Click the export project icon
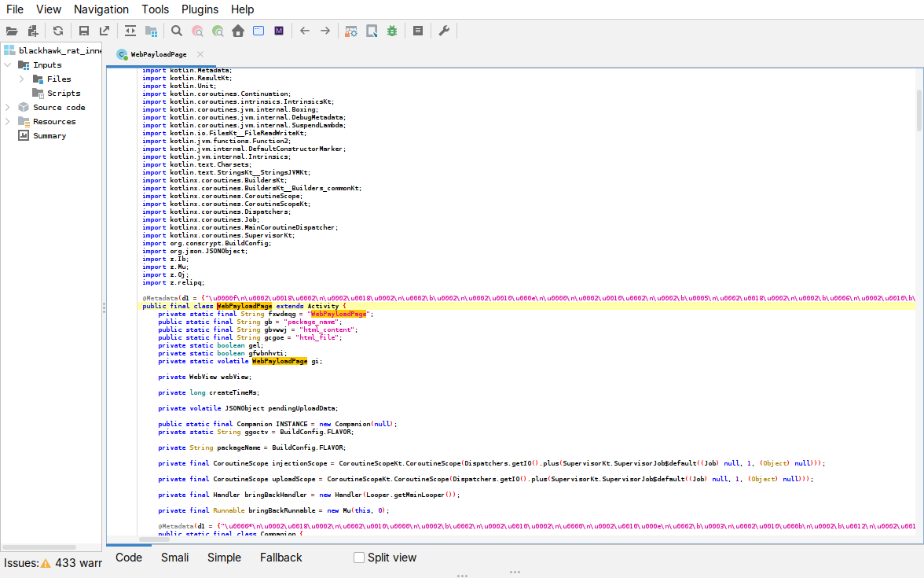This screenshot has height=578, width=924. [104, 31]
